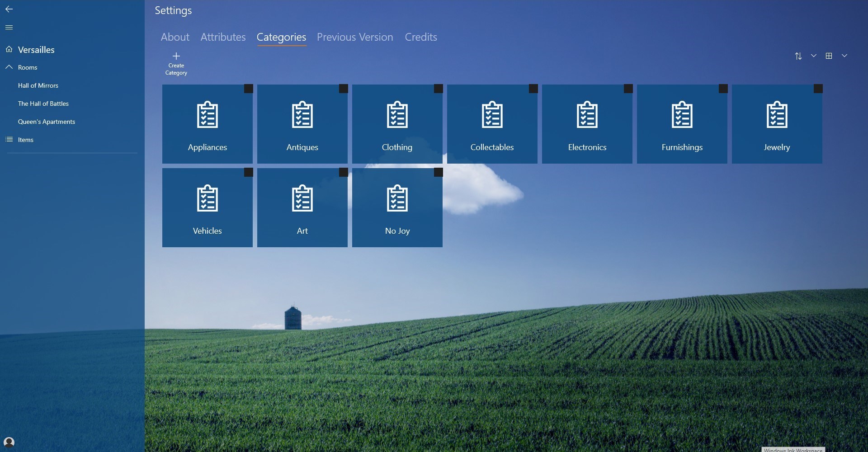Select the Collectables tile checkbox
868x452 pixels.
click(533, 89)
